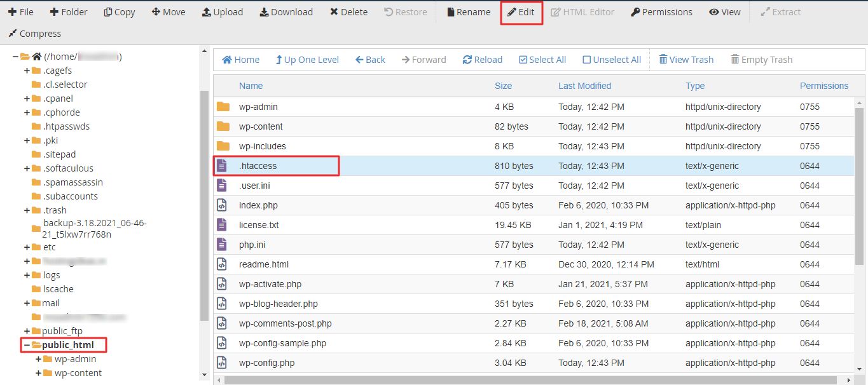The height and width of the screenshot is (385, 868).
Task: Click the readme.html file icon
Action: 222,264
